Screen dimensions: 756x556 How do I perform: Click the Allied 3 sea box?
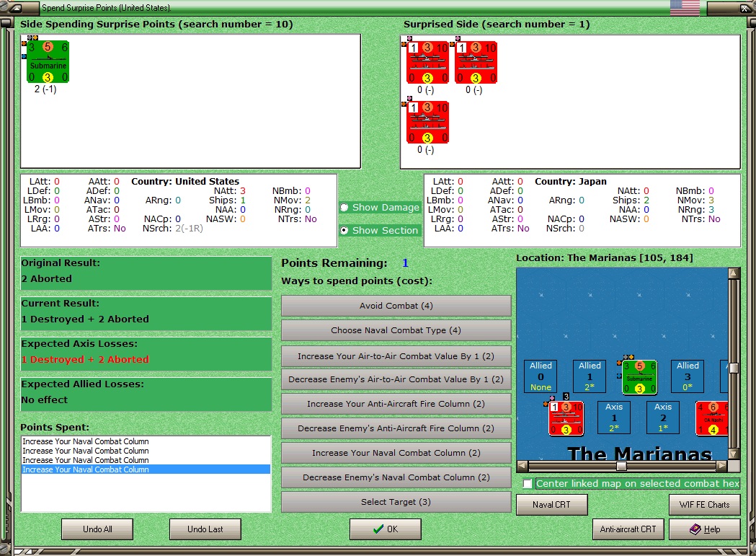point(688,376)
